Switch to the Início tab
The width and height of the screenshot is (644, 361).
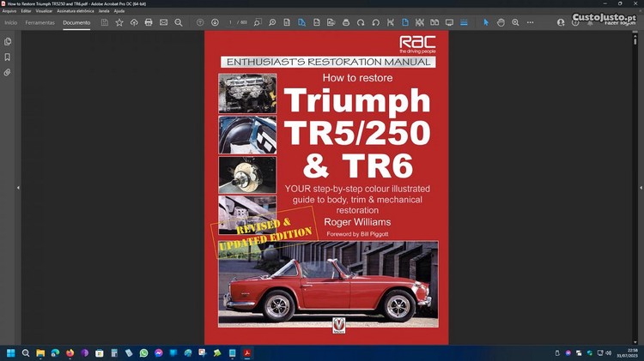coord(10,22)
